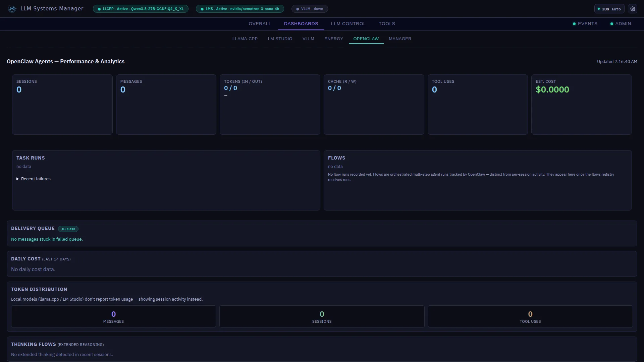Select the OPENCLAW dashboard subtab
Screen dimensions: 644x362
(366, 39)
